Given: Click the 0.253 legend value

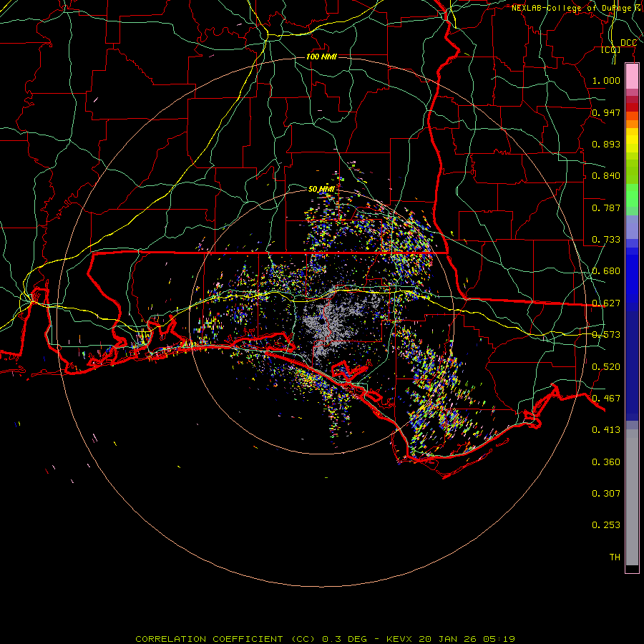Looking at the screenshot, I should [x=606, y=525].
